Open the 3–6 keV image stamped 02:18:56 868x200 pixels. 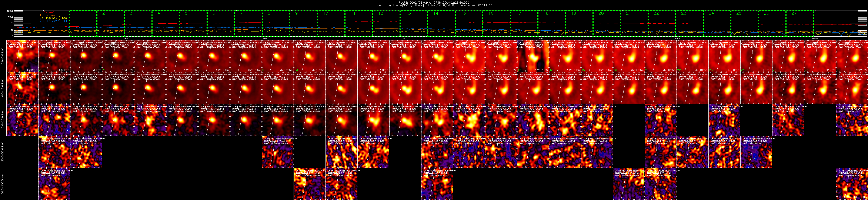[x=660, y=56]
